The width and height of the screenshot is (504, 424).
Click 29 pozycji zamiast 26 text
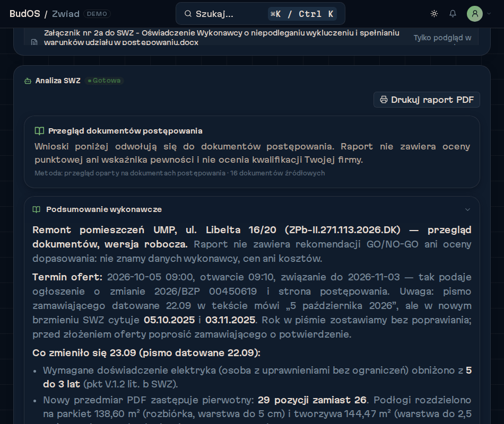[x=312, y=400]
